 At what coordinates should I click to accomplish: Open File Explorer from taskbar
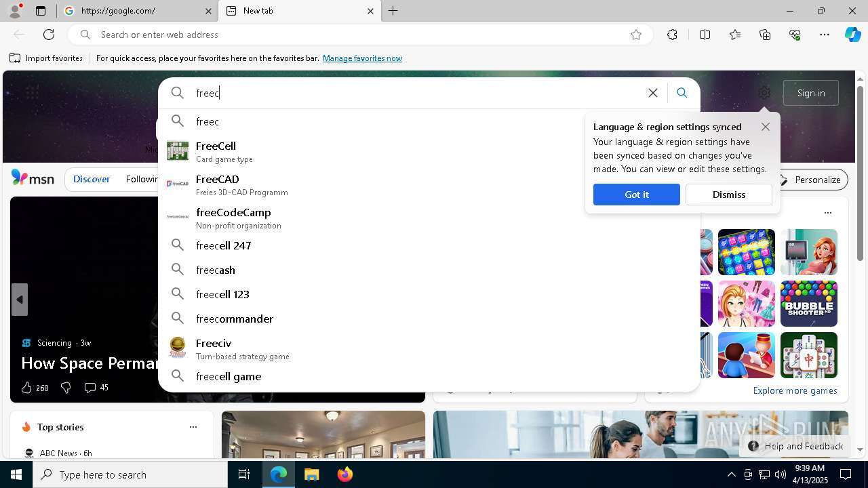point(312,474)
